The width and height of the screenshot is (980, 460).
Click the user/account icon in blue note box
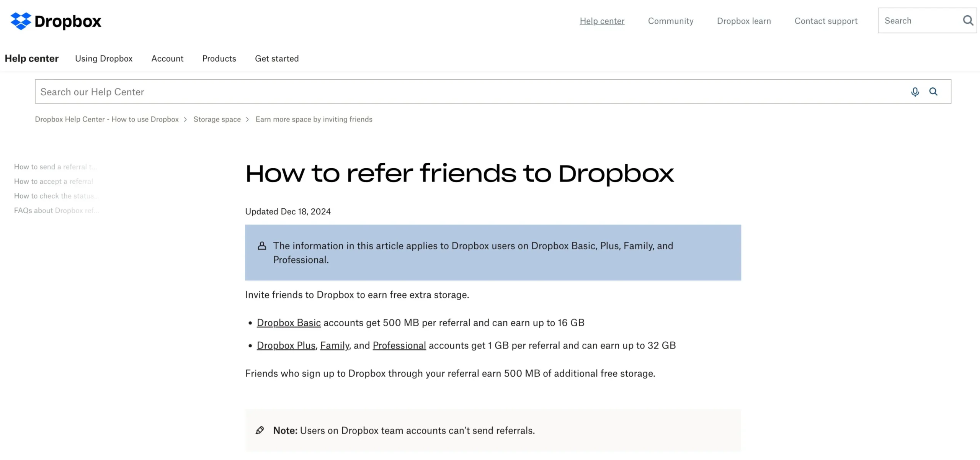click(x=262, y=245)
